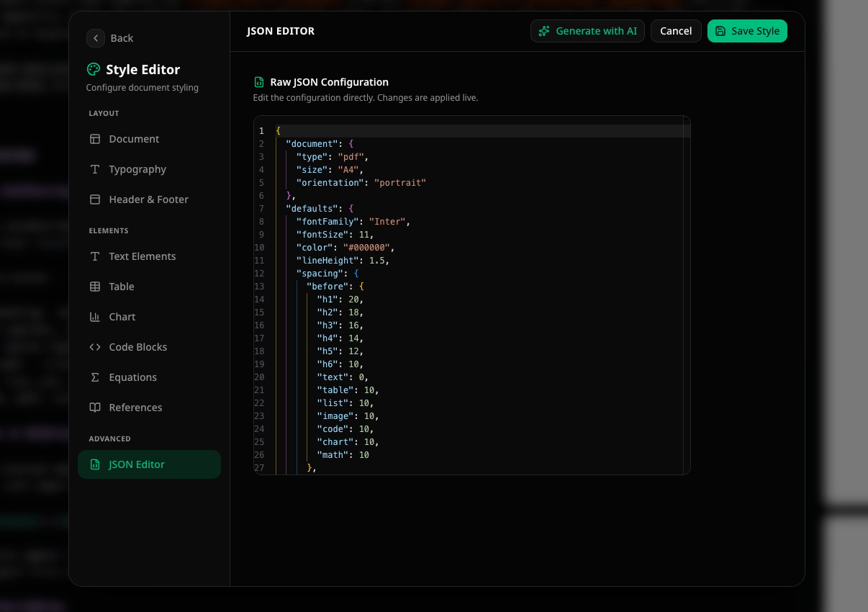
Task: Click the "A4" size value
Action: click(x=348, y=170)
